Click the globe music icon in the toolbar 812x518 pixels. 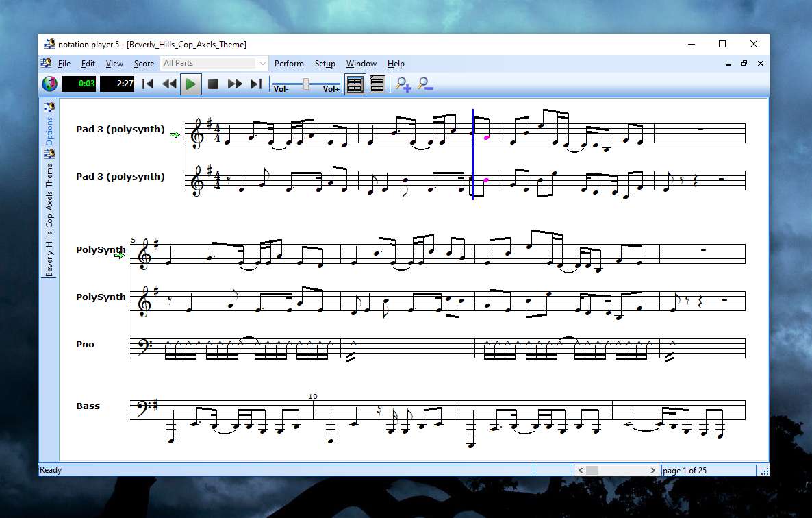pyautogui.click(x=50, y=84)
